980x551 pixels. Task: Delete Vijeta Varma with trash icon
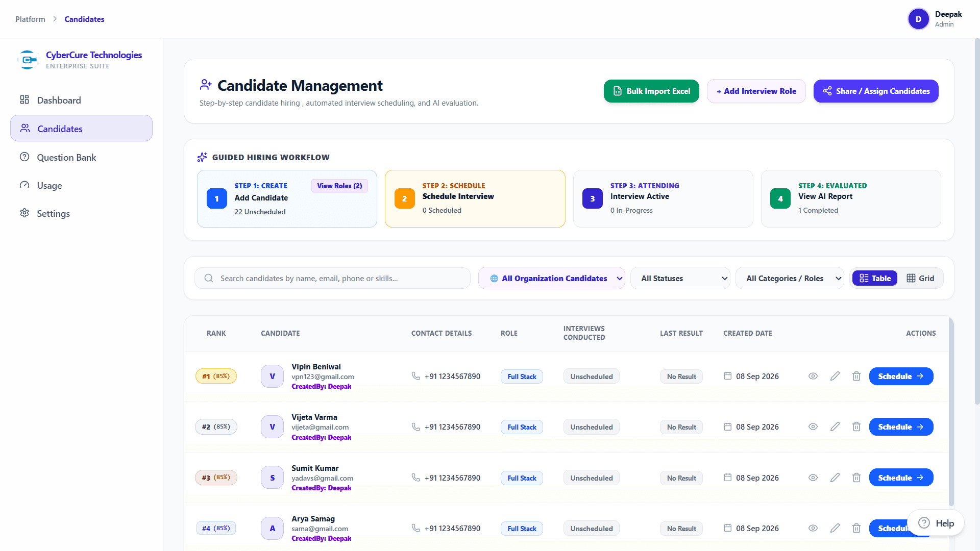pyautogui.click(x=856, y=427)
